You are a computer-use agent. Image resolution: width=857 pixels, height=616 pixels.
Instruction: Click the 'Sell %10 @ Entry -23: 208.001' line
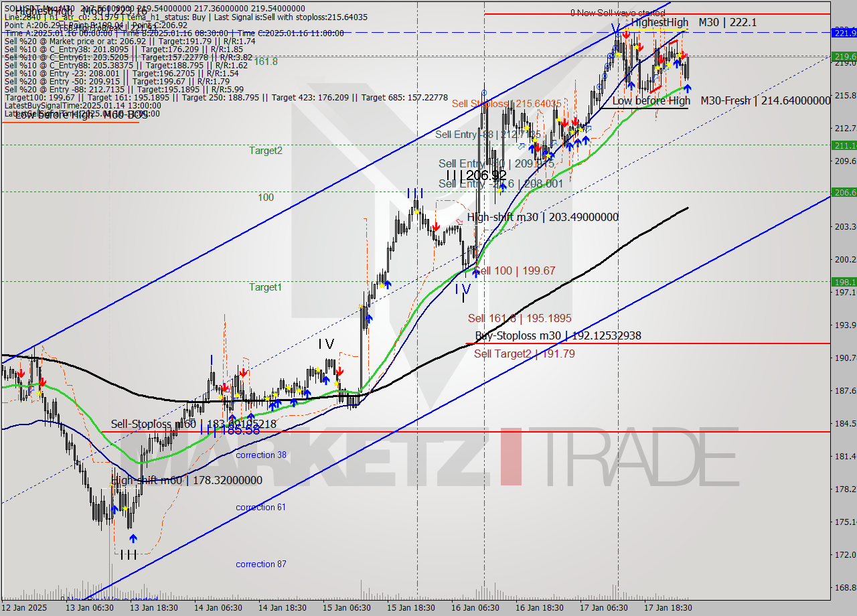coord(121,73)
